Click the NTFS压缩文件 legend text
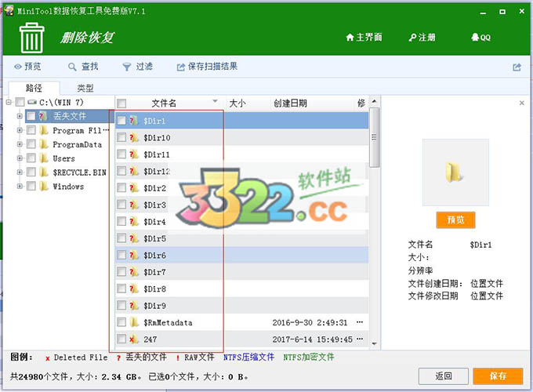This screenshot has width=533, height=392. (248, 357)
